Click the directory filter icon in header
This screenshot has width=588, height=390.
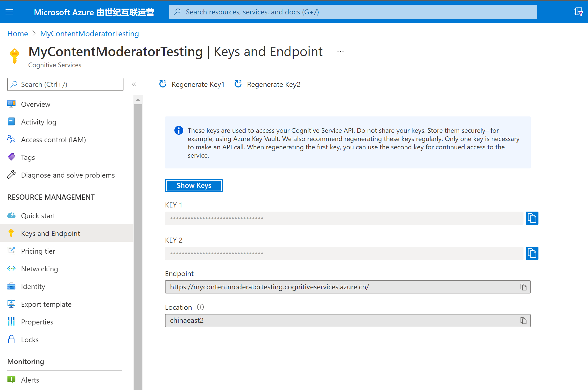[579, 12]
